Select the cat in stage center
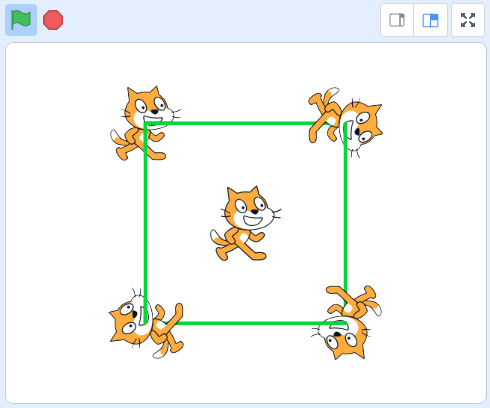490x408 pixels. pos(245,224)
